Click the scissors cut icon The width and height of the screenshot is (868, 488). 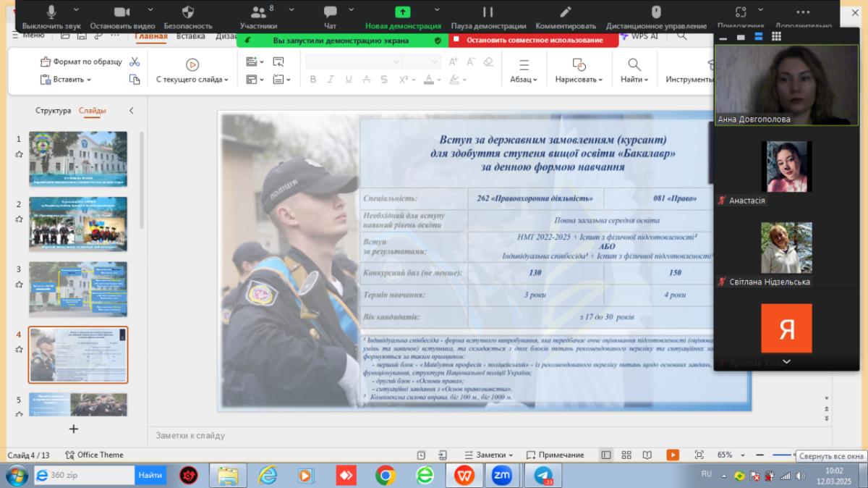click(x=135, y=62)
